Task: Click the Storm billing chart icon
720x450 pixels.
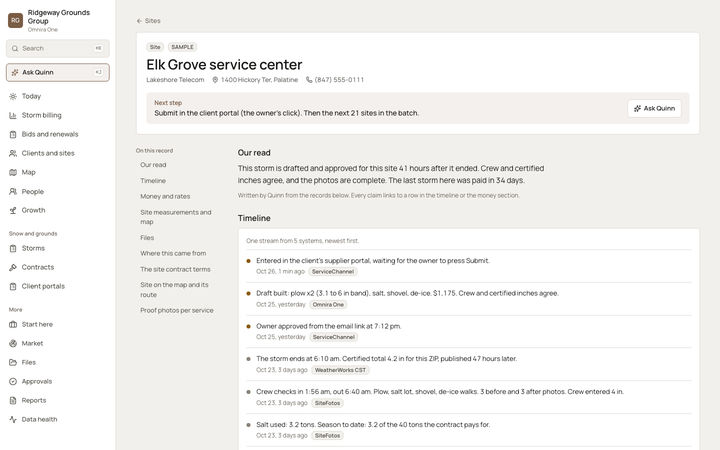Action: click(13, 115)
